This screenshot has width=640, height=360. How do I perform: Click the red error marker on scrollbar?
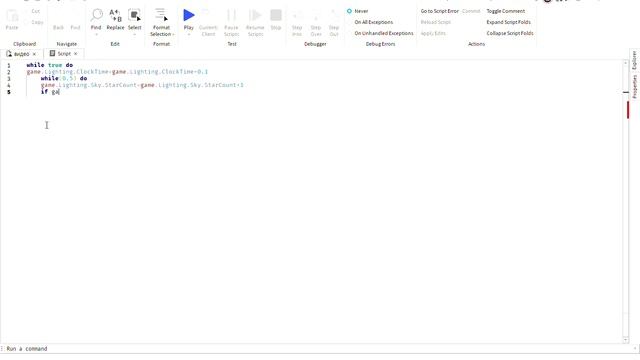coord(628,110)
